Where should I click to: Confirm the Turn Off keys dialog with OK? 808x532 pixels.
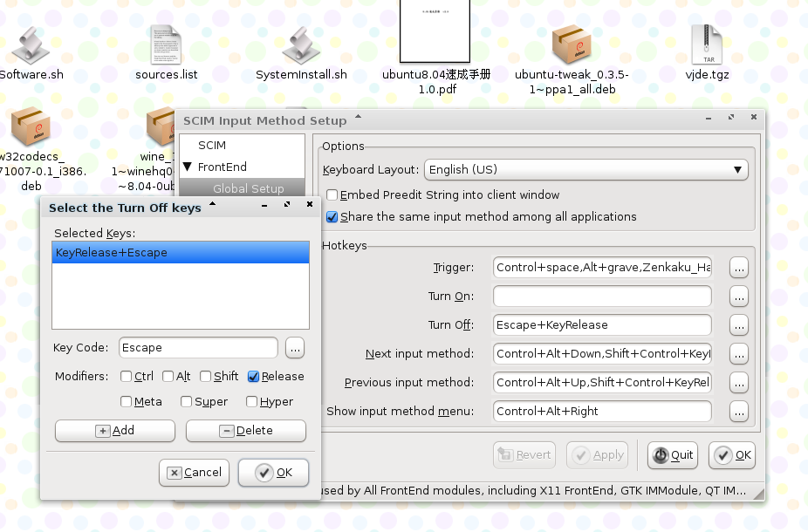(274, 473)
